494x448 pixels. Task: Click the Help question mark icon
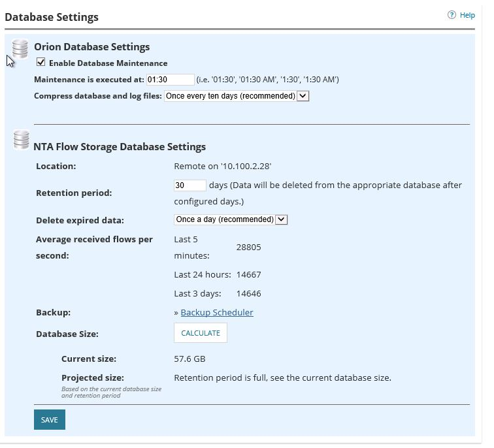[x=452, y=15]
